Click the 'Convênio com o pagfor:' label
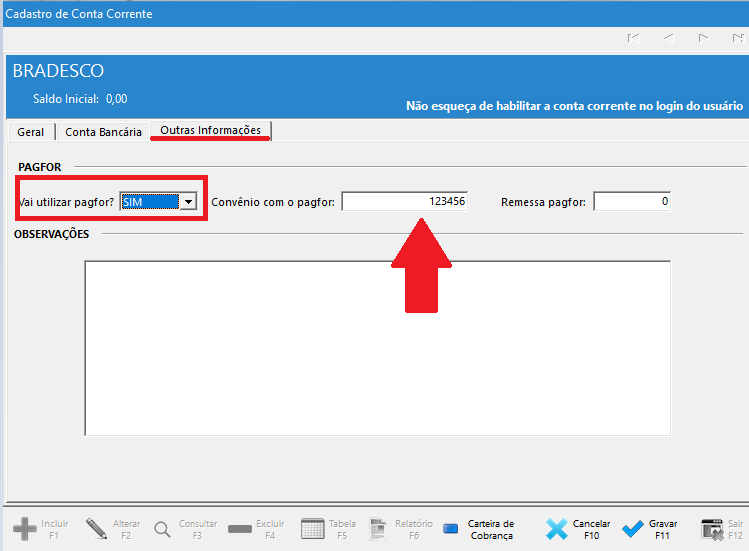The width and height of the screenshot is (749, 551). 273,202
